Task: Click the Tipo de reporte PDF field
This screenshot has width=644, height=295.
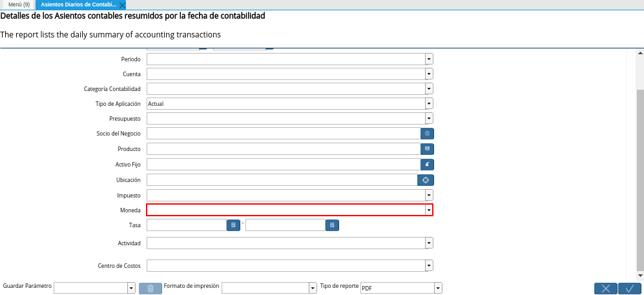Action: point(397,288)
